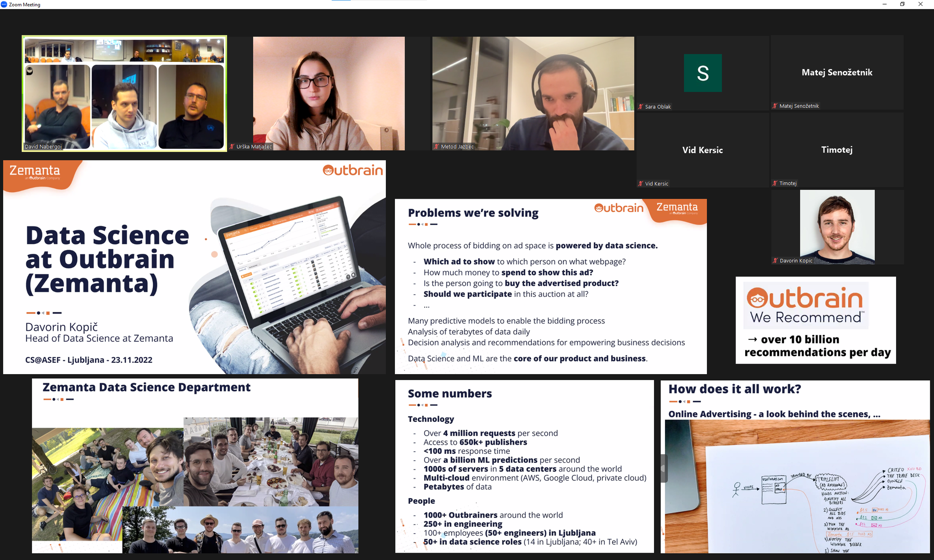Click the restaurant table group photo

click(x=271, y=462)
